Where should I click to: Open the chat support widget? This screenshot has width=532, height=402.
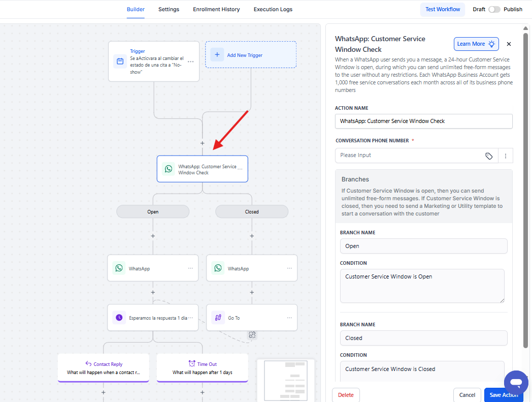pyautogui.click(x=516, y=382)
